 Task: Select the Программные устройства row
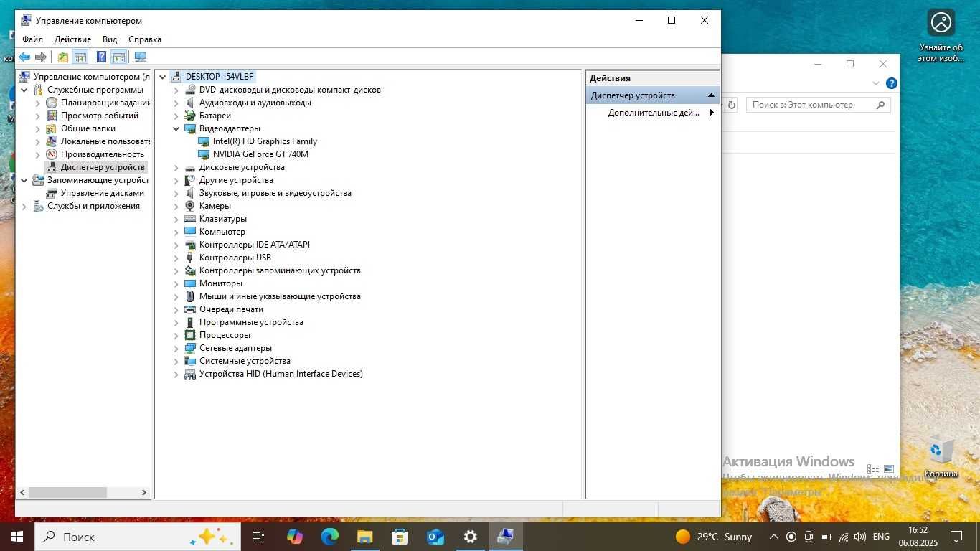coord(251,322)
